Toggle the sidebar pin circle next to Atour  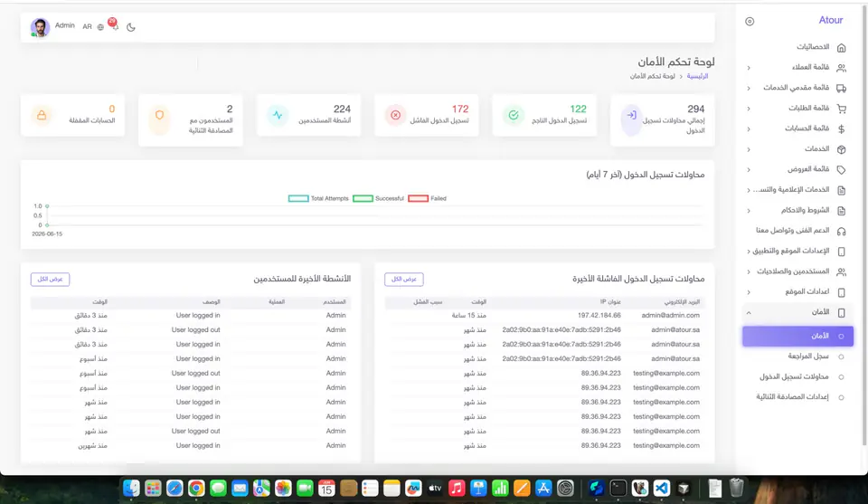coord(750,22)
